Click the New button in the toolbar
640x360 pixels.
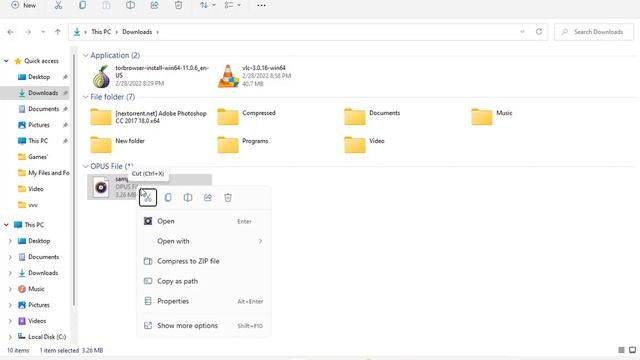24,5
